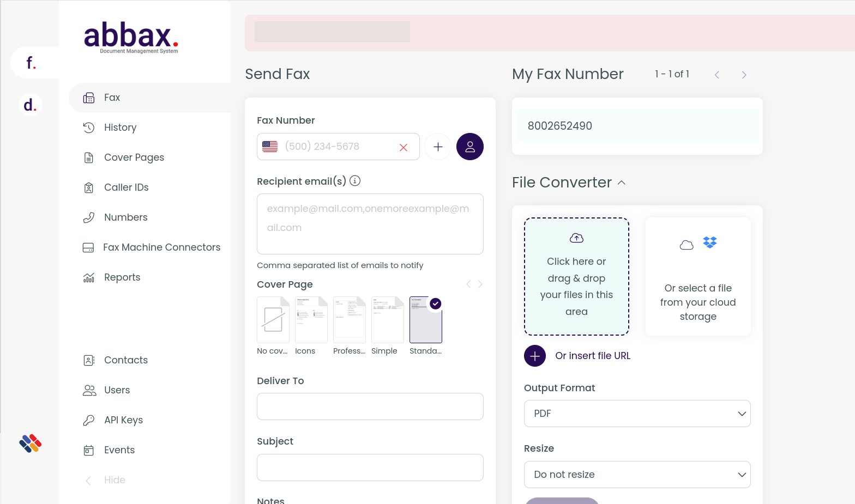Open History in the sidebar
855x504 pixels.
[x=120, y=127]
